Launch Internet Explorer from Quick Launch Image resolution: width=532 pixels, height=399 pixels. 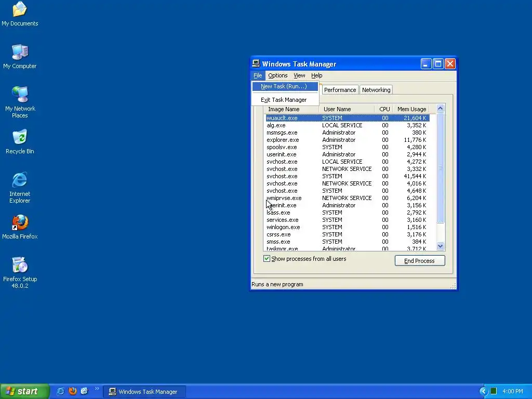pyautogui.click(x=60, y=391)
